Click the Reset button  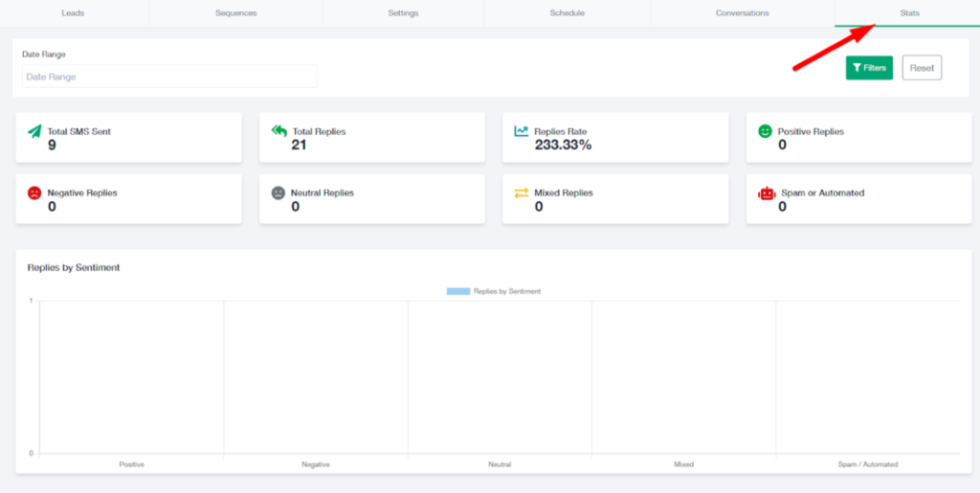click(922, 68)
